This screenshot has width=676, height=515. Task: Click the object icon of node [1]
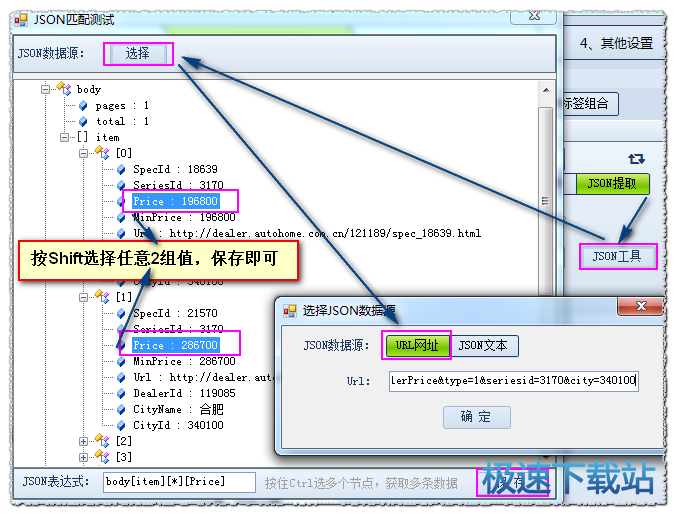103,297
